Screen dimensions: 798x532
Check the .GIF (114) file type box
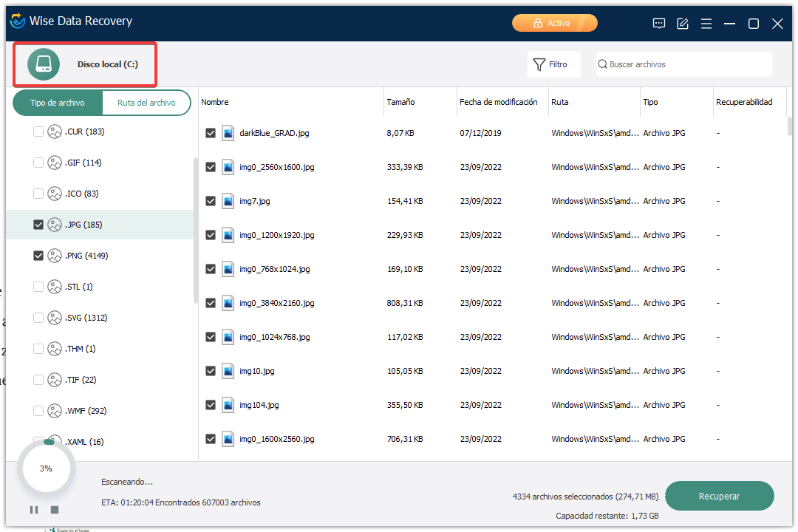pyautogui.click(x=38, y=163)
